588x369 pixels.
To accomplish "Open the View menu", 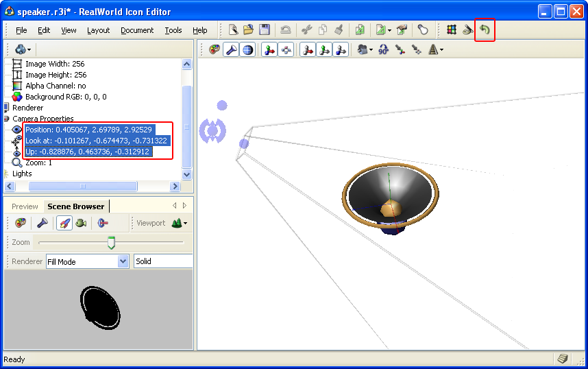I will (x=69, y=30).
